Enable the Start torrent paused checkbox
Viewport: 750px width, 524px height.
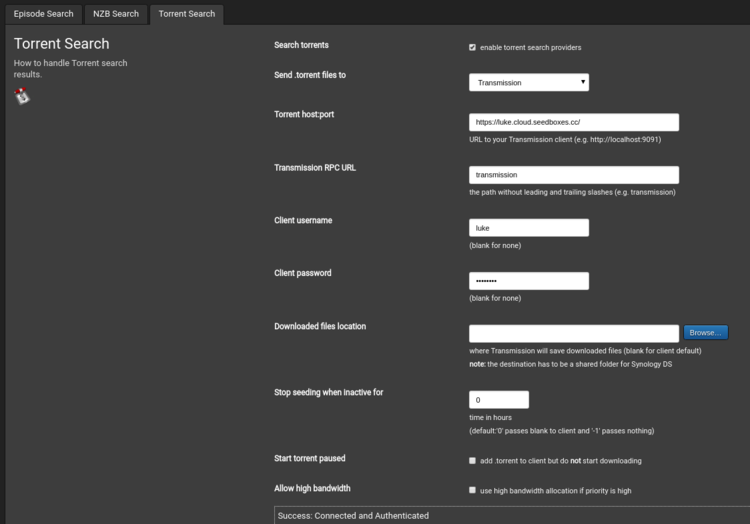[x=472, y=460]
